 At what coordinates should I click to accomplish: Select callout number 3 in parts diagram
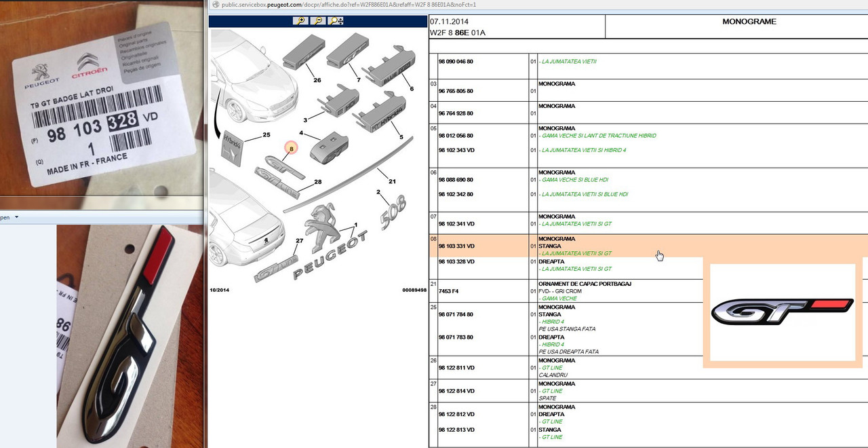click(304, 120)
